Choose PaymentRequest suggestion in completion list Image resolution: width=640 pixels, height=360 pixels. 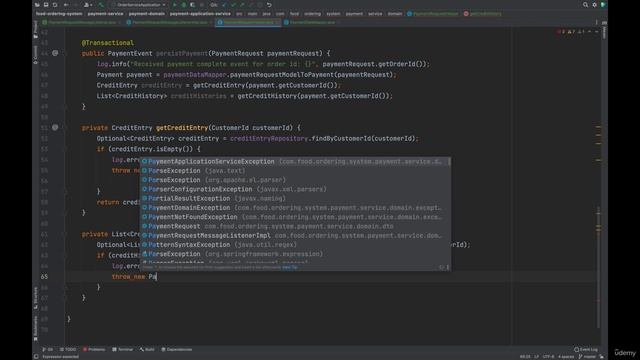296,226
